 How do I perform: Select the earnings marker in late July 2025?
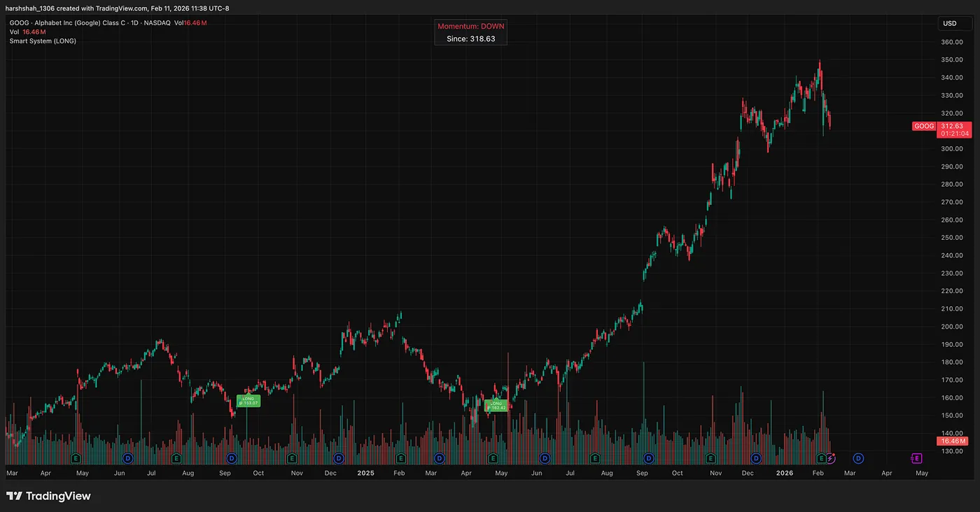pos(595,458)
